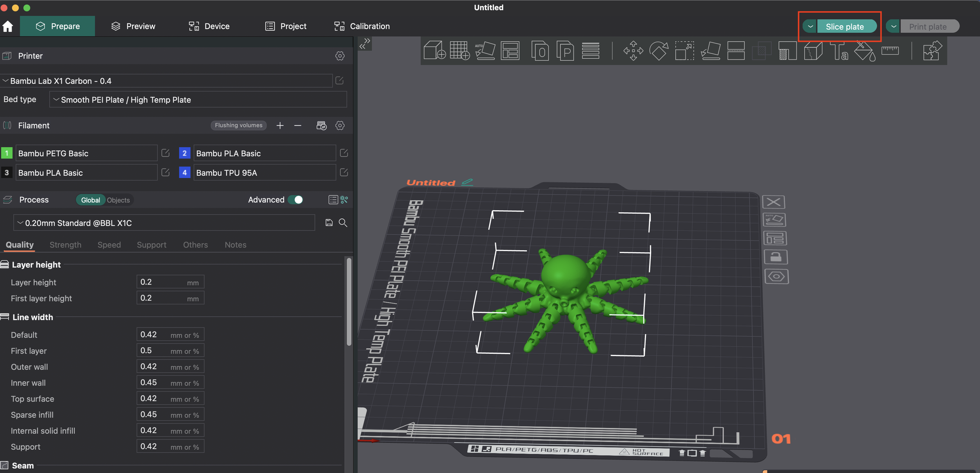Screen dimensions: 980x473
Task: Click the AMS filament sync icon
Action: [321, 126]
